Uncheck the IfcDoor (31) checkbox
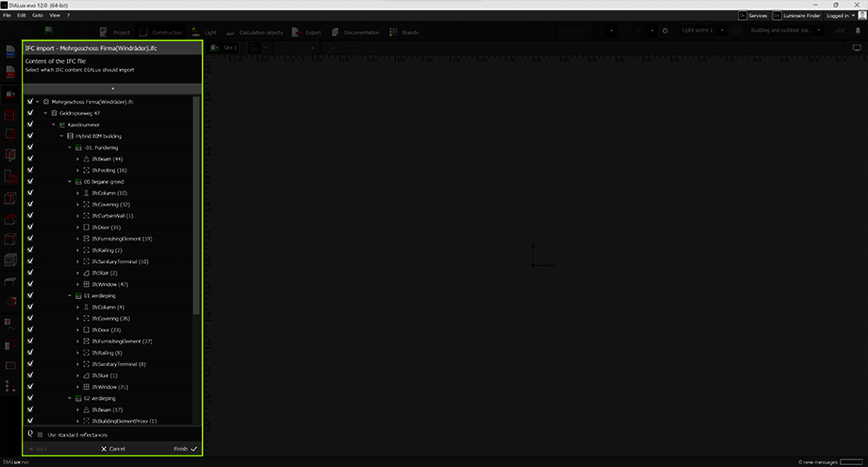868x467 pixels. point(31,227)
